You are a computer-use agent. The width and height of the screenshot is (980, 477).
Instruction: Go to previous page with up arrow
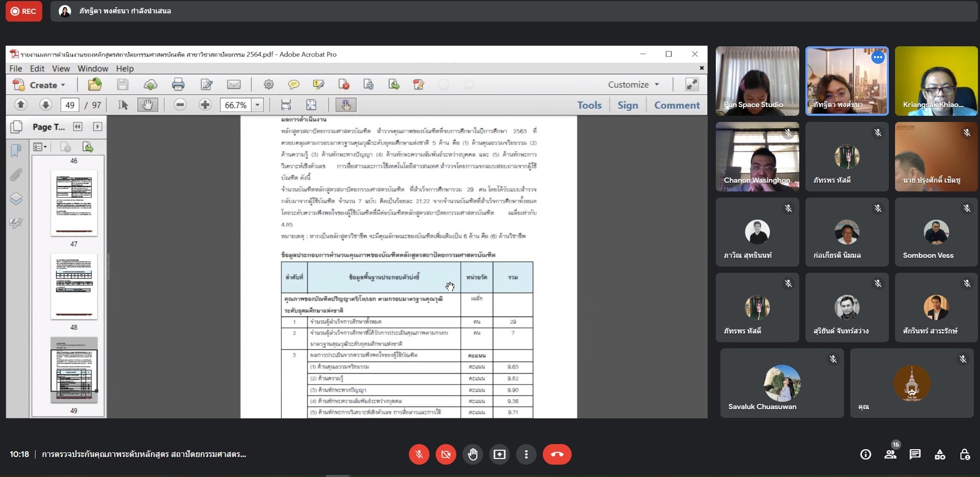coord(21,105)
